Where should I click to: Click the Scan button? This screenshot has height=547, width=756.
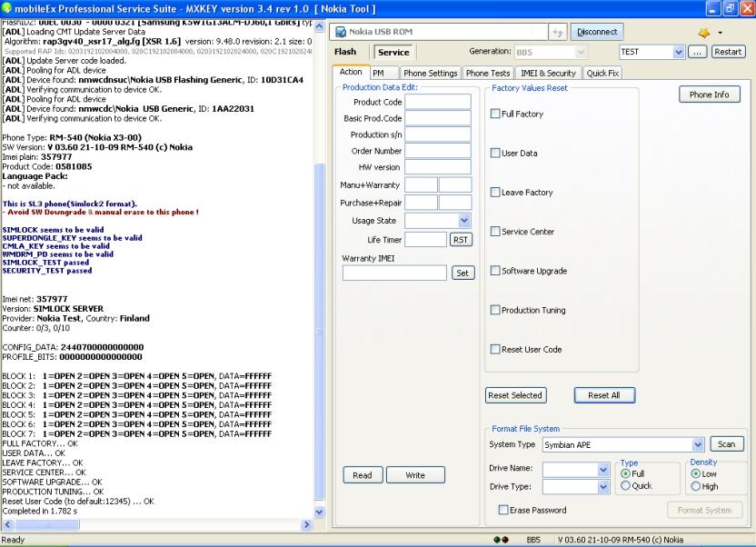(726, 443)
